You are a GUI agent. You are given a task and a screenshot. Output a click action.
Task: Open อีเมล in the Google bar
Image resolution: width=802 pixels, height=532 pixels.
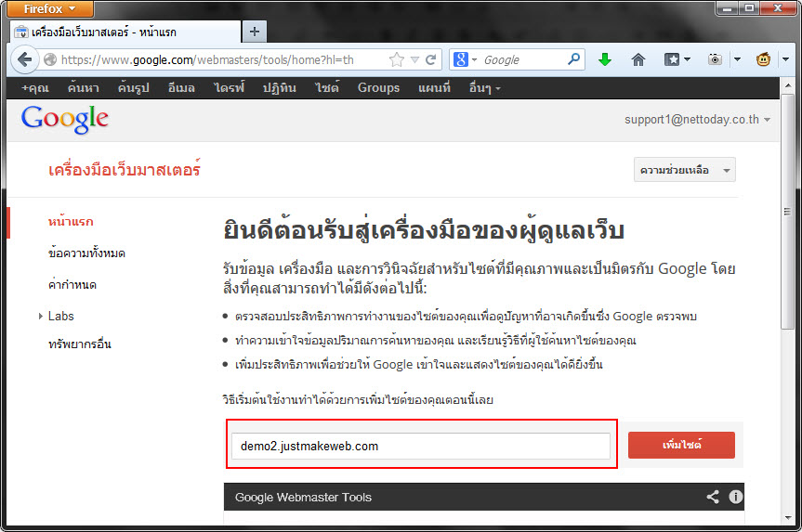pos(181,88)
